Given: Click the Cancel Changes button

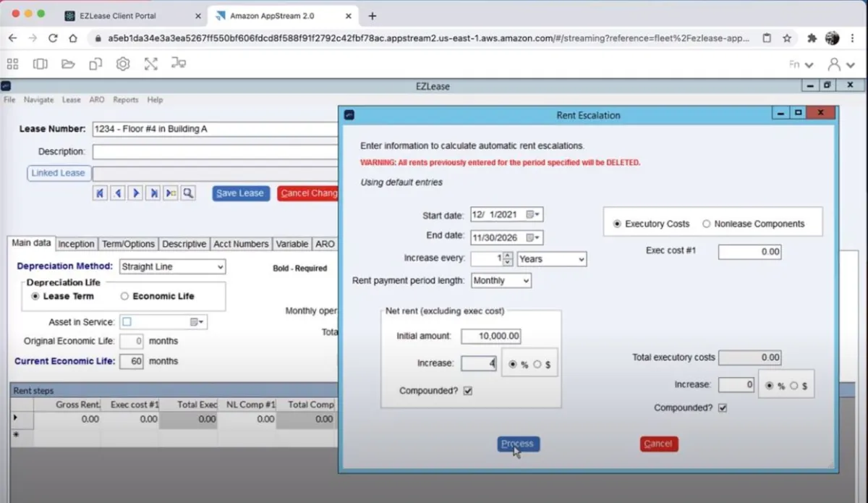Looking at the screenshot, I should click(x=308, y=193).
